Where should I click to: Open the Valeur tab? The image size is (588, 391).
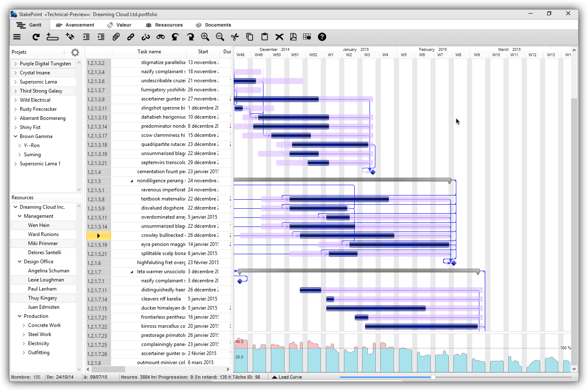(x=119, y=25)
